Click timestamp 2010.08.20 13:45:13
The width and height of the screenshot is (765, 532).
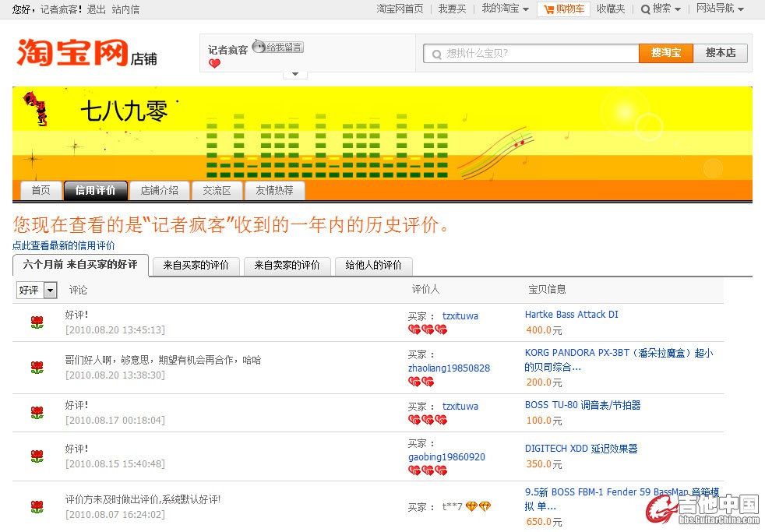(x=115, y=330)
